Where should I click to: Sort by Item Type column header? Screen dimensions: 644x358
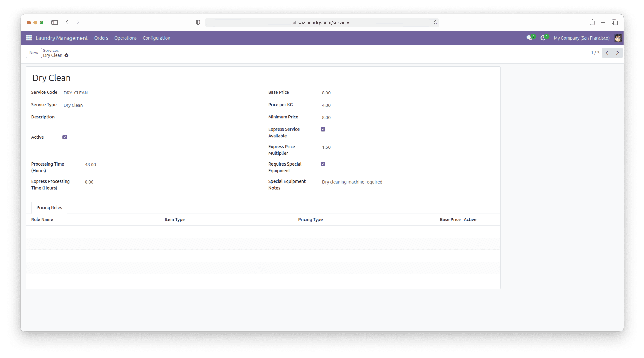click(174, 220)
